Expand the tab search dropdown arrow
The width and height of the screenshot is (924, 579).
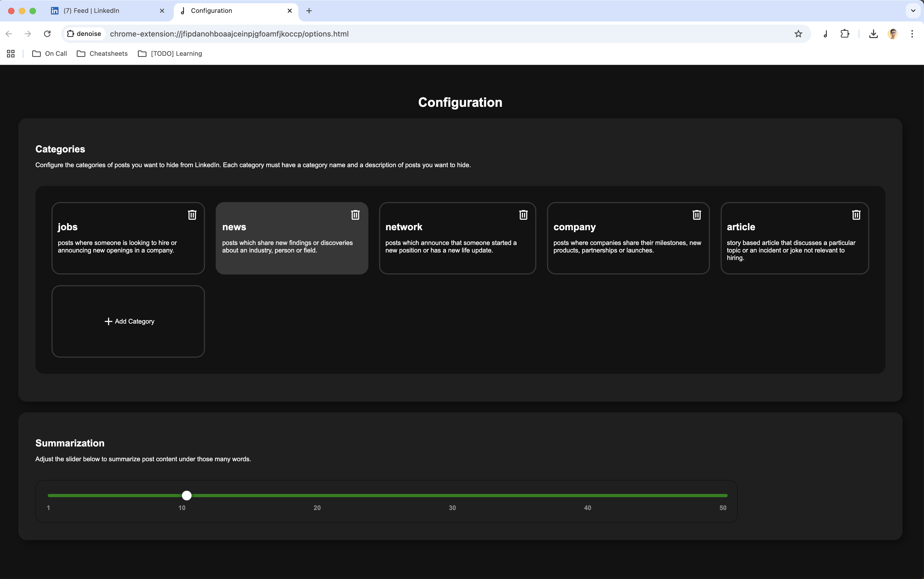click(x=913, y=11)
